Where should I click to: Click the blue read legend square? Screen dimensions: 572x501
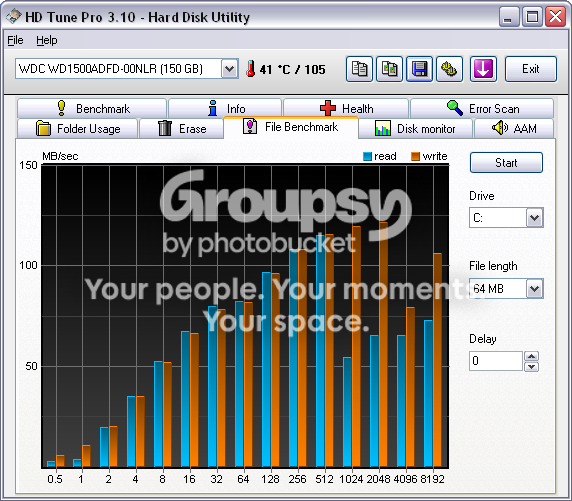(367, 157)
